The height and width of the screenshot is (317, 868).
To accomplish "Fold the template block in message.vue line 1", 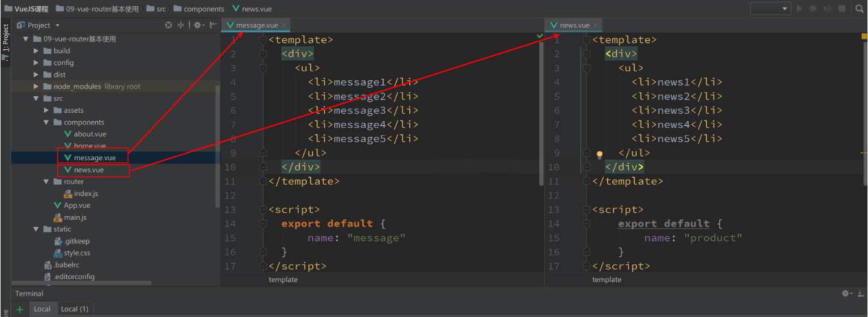I will pos(263,40).
